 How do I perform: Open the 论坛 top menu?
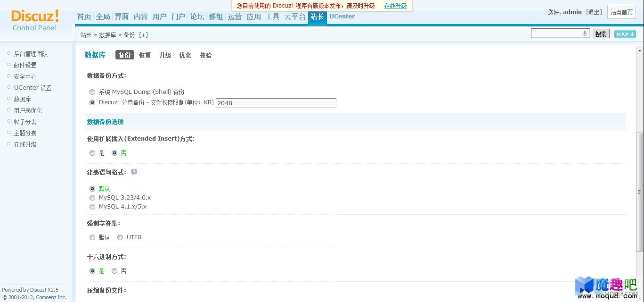coord(197,17)
